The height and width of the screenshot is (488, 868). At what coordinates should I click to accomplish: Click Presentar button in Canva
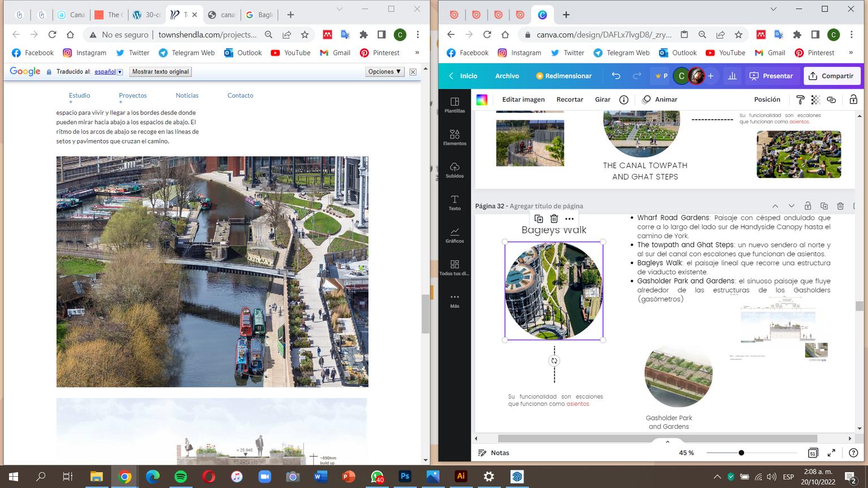[771, 76]
